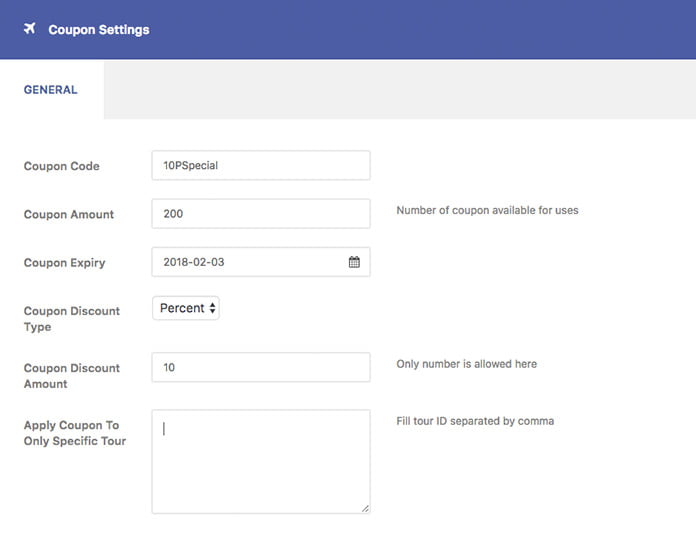
Task: Select the Coupon Amount label
Action: 69,214
